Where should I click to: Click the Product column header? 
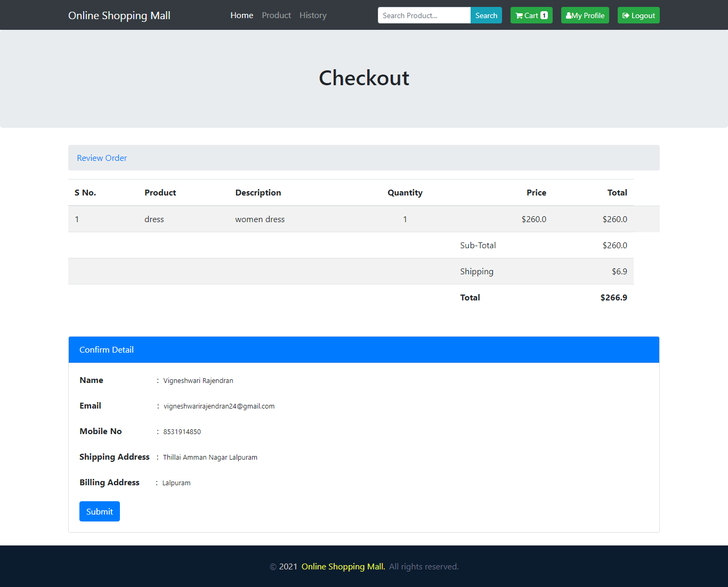[x=160, y=192]
